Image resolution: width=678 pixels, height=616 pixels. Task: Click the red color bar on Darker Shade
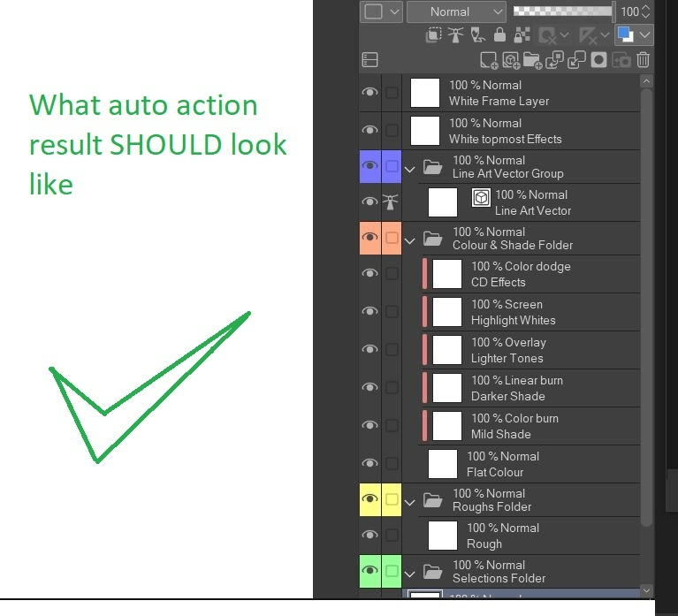click(424, 388)
